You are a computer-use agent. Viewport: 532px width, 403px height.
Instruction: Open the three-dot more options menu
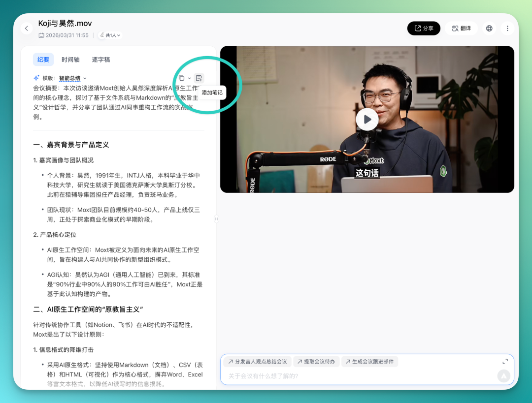pyautogui.click(x=507, y=29)
